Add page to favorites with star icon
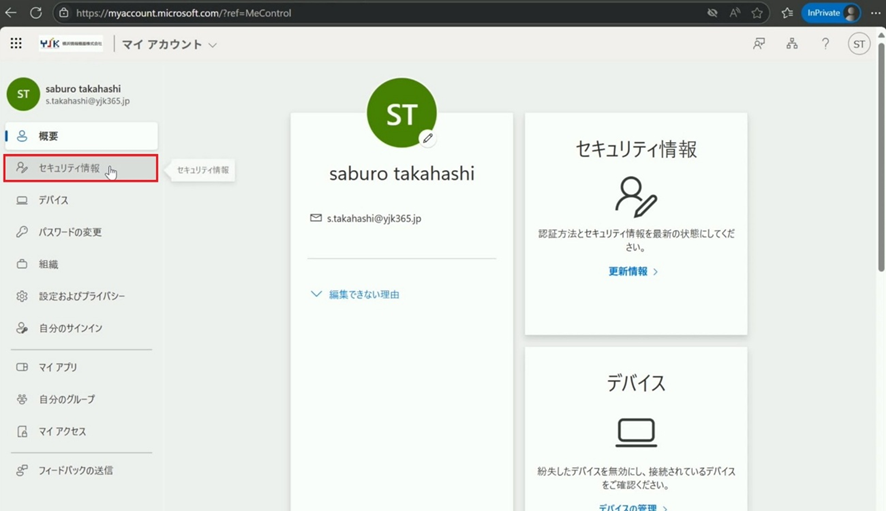Viewport: 886px width, 511px height. pos(758,13)
